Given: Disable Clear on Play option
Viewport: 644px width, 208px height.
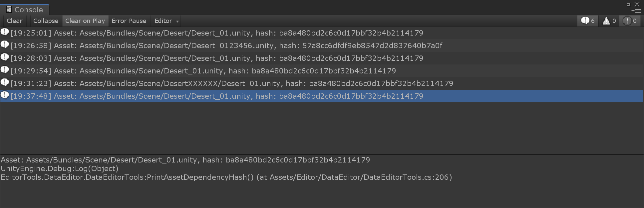Looking at the screenshot, I should (x=85, y=21).
